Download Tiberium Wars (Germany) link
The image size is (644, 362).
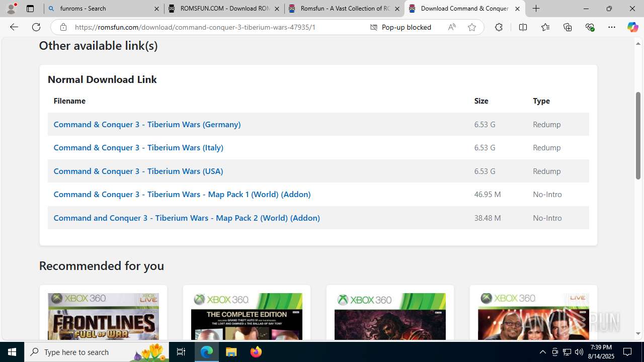pos(147,124)
